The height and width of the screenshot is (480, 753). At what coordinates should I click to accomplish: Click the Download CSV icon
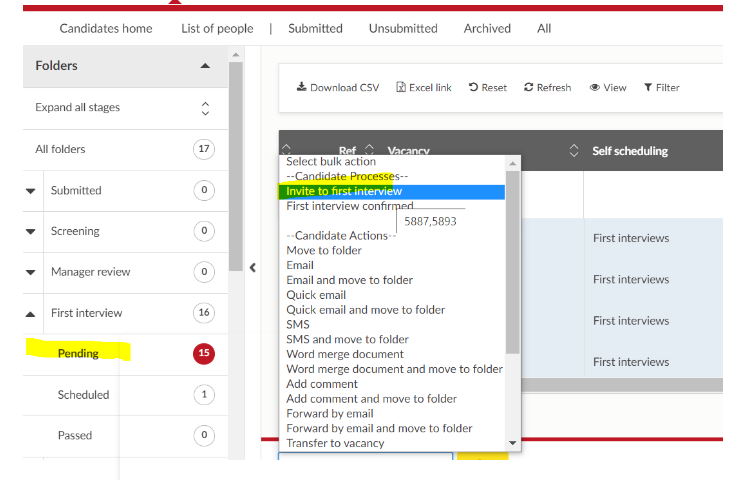click(301, 88)
